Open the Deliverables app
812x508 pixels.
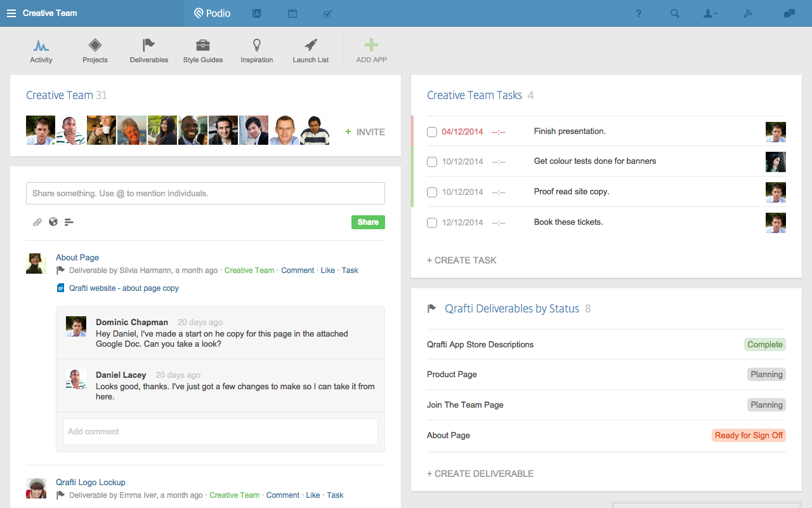click(149, 51)
